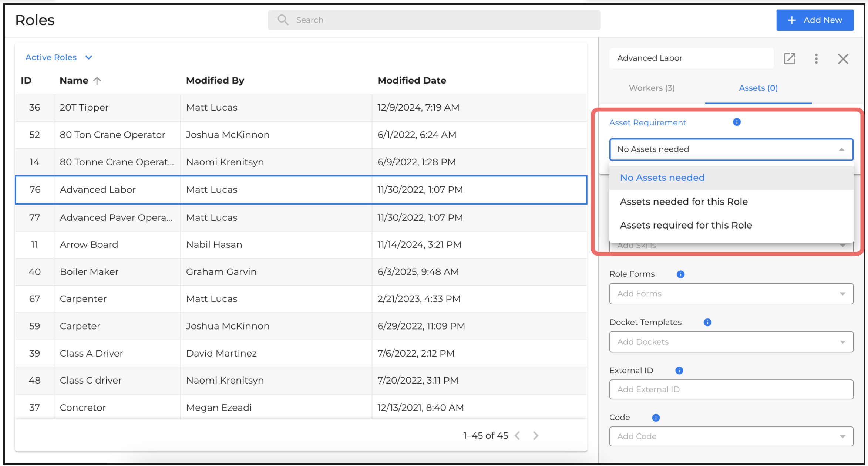Open the Add Code dropdown
The image size is (868, 466).
(x=731, y=436)
